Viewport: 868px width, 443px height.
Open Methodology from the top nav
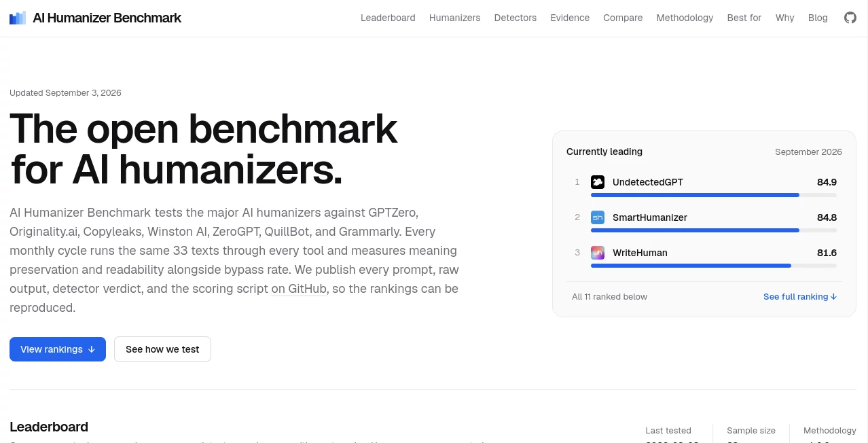pyautogui.click(x=685, y=18)
